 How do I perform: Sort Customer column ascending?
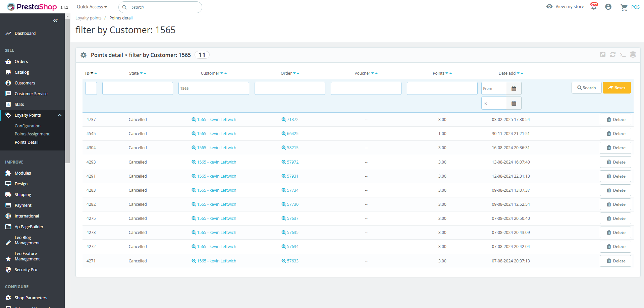point(226,73)
